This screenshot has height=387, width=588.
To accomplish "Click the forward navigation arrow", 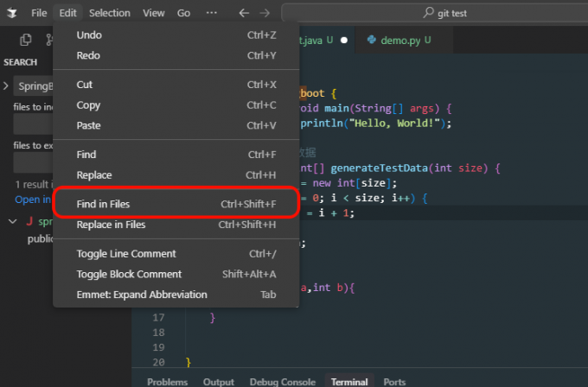I will [x=265, y=13].
